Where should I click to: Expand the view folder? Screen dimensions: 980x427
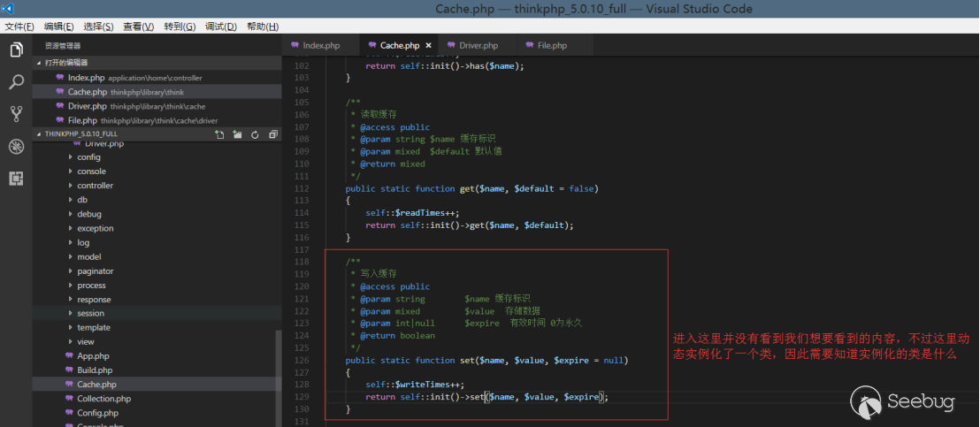coord(157,342)
